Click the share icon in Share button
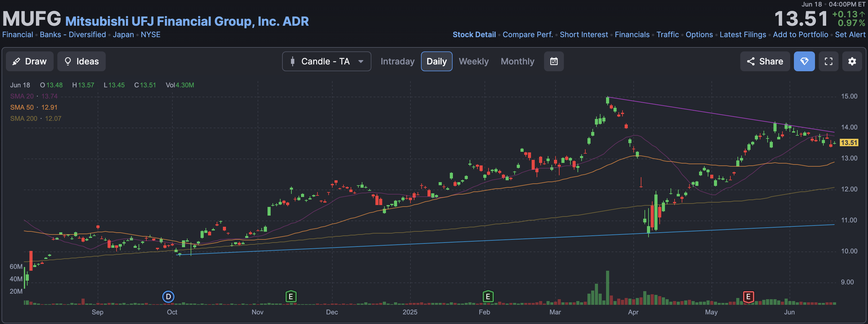The image size is (868, 324). coord(751,61)
